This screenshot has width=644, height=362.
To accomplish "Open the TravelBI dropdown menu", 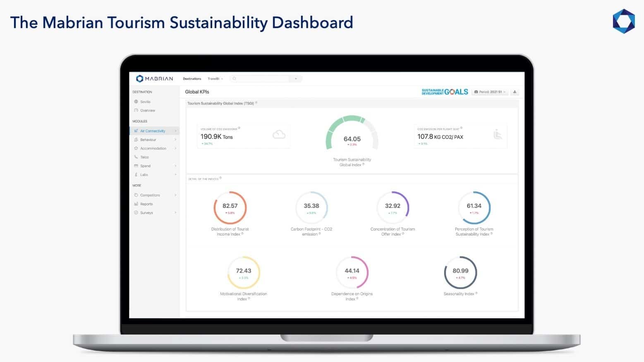I will 215,79.
